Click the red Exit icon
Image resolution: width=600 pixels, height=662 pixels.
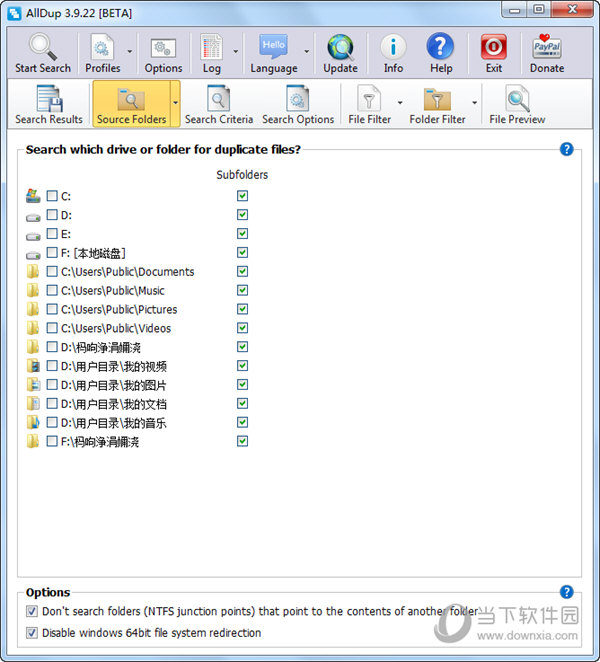494,53
